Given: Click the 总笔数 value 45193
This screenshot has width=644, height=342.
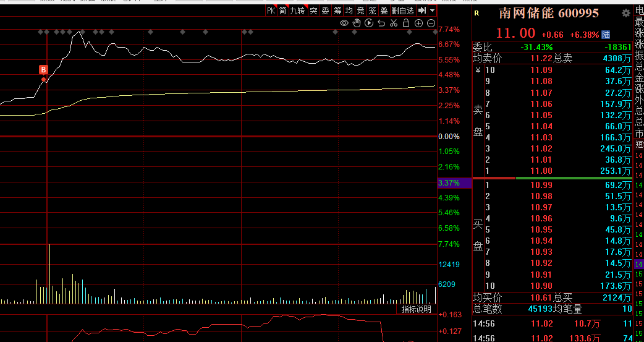Looking at the screenshot, I should point(540,309).
